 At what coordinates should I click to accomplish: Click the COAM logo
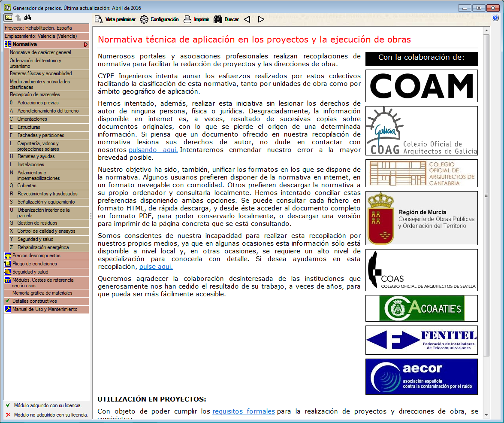[x=421, y=86]
